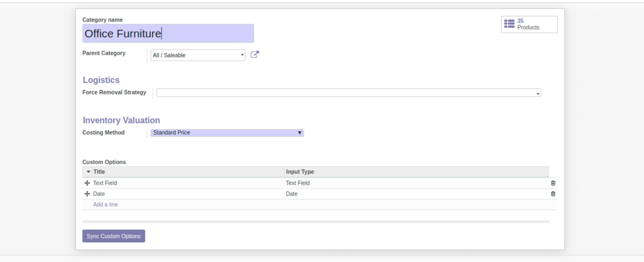Click the Add a line link
644x262 pixels.
tap(105, 204)
